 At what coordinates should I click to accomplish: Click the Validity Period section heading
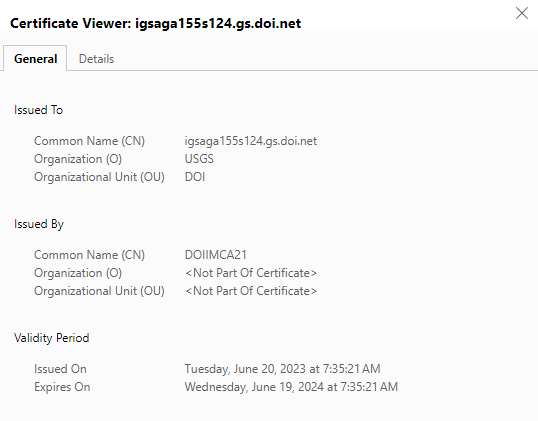click(x=51, y=338)
